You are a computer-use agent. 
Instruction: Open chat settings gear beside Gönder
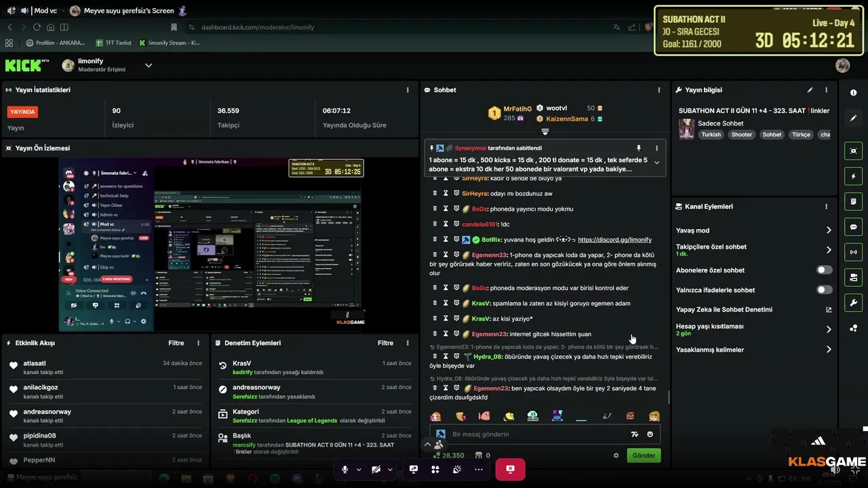pyautogui.click(x=616, y=455)
